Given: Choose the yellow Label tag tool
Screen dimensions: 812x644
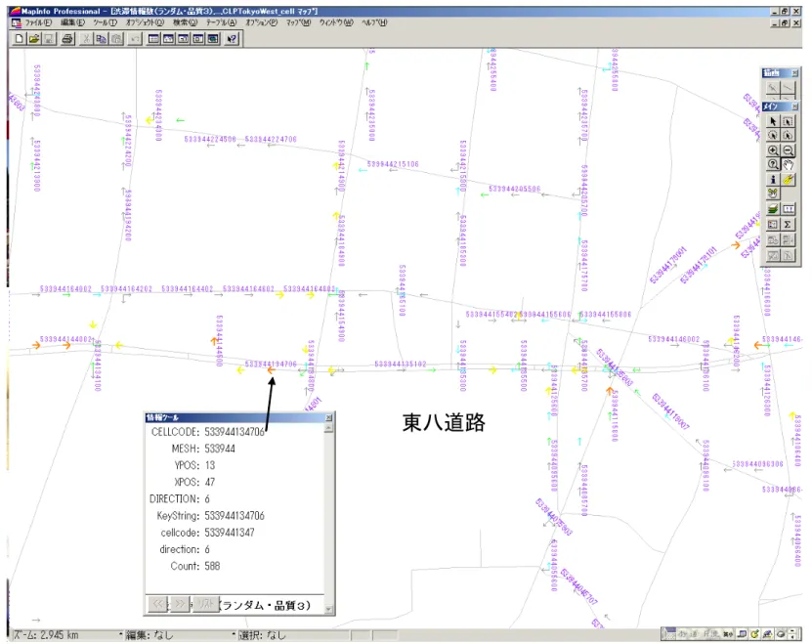Looking at the screenshot, I should [x=788, y=179].
